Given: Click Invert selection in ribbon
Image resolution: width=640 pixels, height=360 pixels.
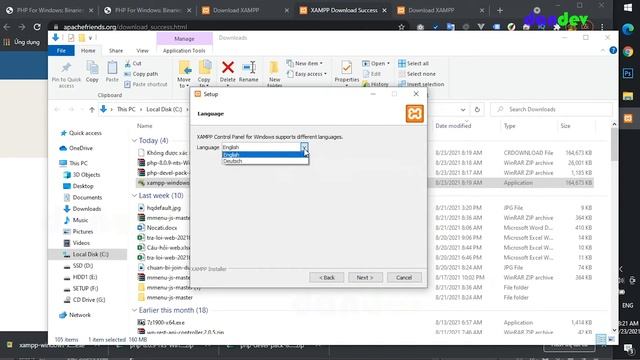Looking at the screenshot, I should tap(421, 84).
